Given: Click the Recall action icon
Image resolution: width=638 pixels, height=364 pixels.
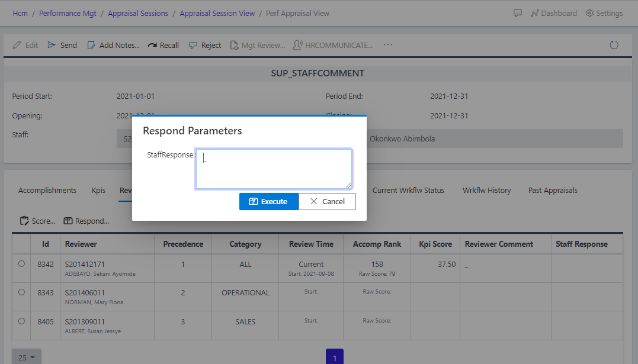Looking at the screenshot, I should (x=163, y=44).
